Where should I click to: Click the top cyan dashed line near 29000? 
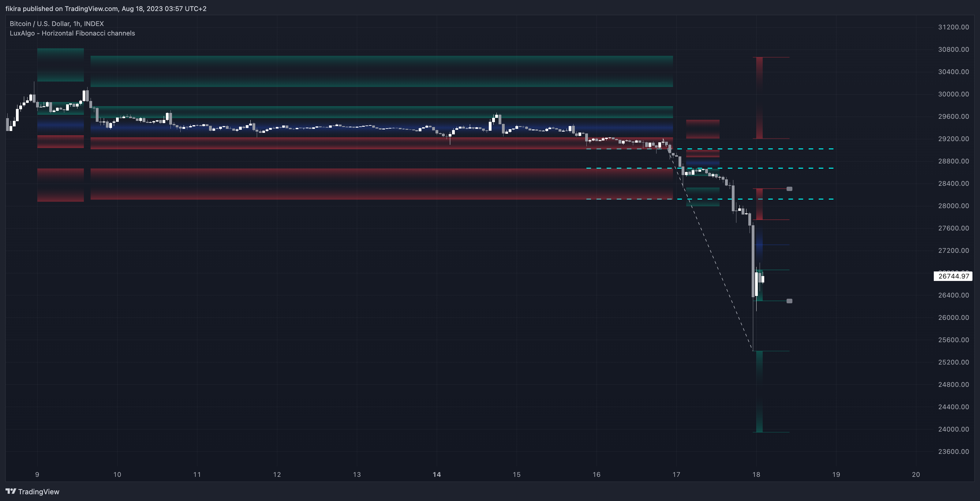(x=710, y=149)
